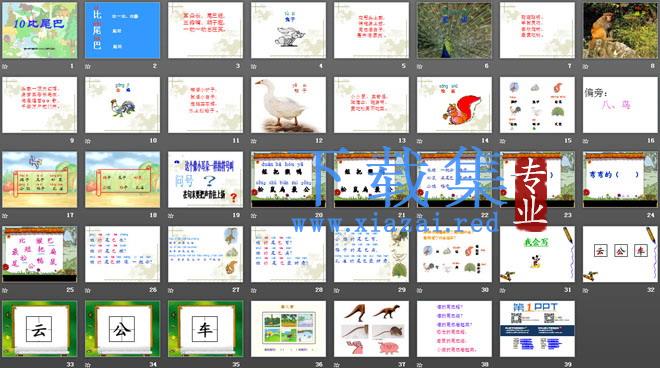Select slide 35 showing character 车
660x368 pixels.
205,328
